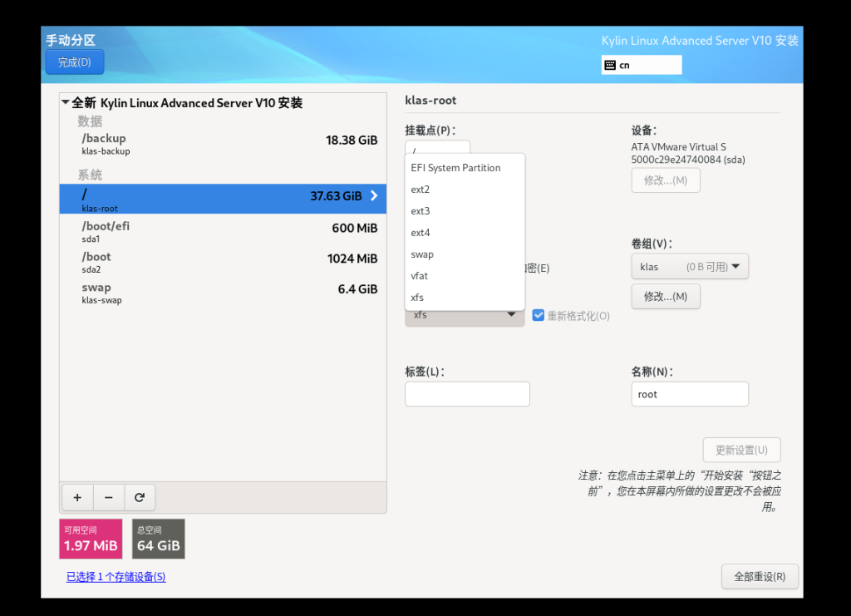This screenshot has height=616, width=851.
Task: Choose vfat file system option
Action: [465, 276]
